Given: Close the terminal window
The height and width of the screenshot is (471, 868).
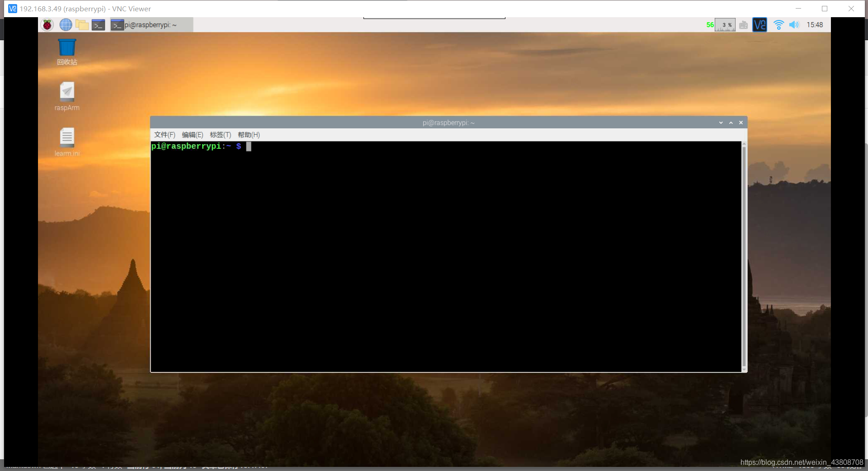Looking at the screenshot, I should tap(741, 122).
